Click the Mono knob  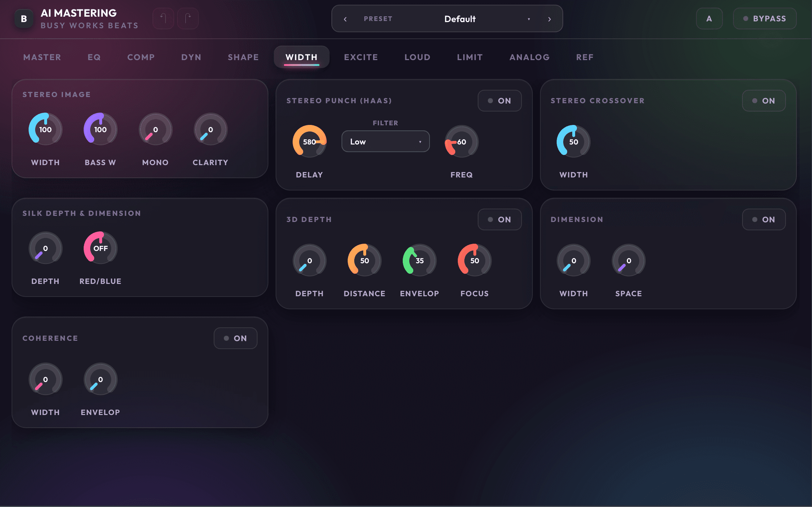point(155,129)
